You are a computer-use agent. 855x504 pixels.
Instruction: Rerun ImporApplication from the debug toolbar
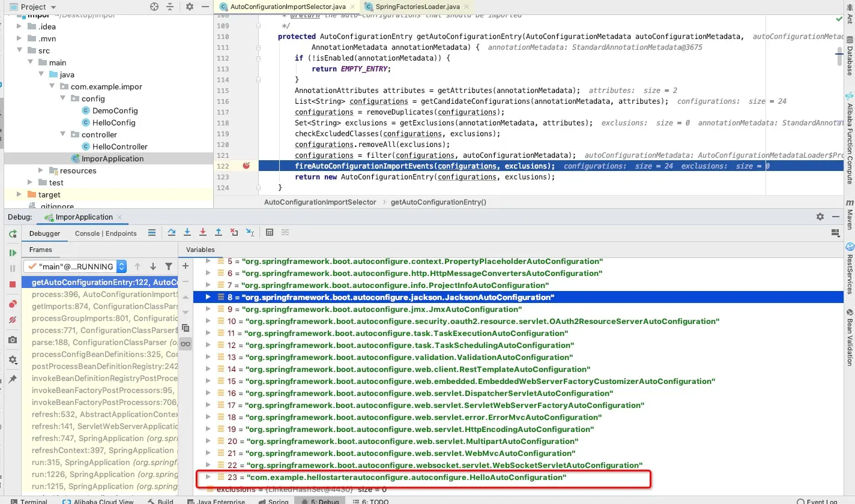(x=13, y=233)
